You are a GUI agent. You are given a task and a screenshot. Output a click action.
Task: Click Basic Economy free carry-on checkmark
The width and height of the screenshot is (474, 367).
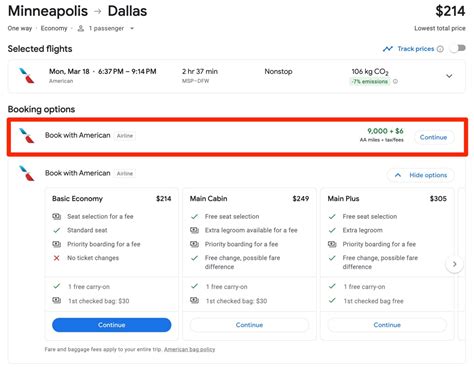[x=57, y=286]
